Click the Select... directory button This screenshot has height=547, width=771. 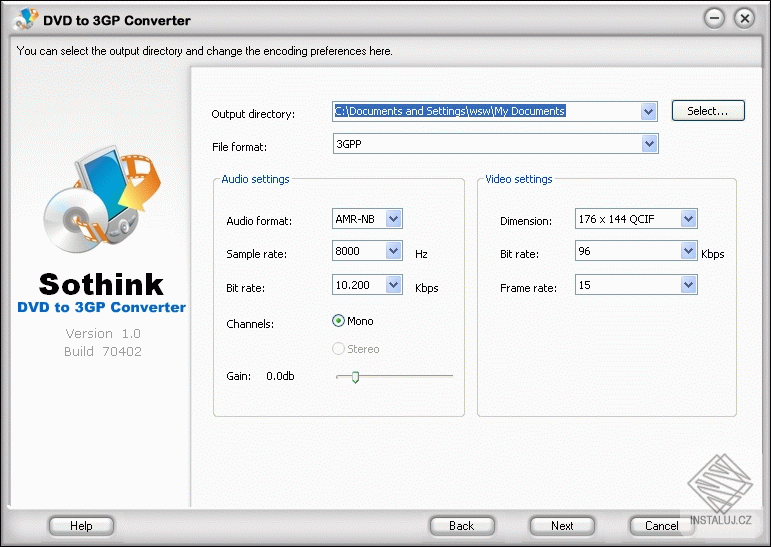pos(708,111)
